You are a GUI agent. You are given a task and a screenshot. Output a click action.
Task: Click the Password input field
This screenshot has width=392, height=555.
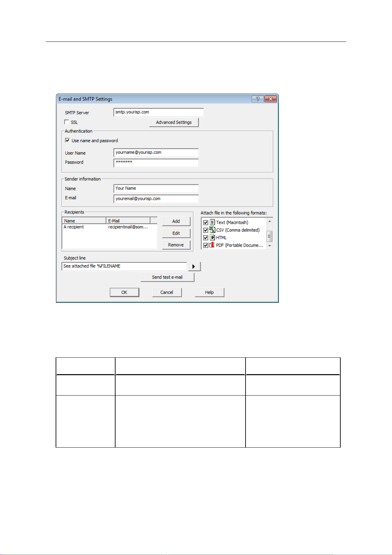pyautogui.click(x=156, y=163)
